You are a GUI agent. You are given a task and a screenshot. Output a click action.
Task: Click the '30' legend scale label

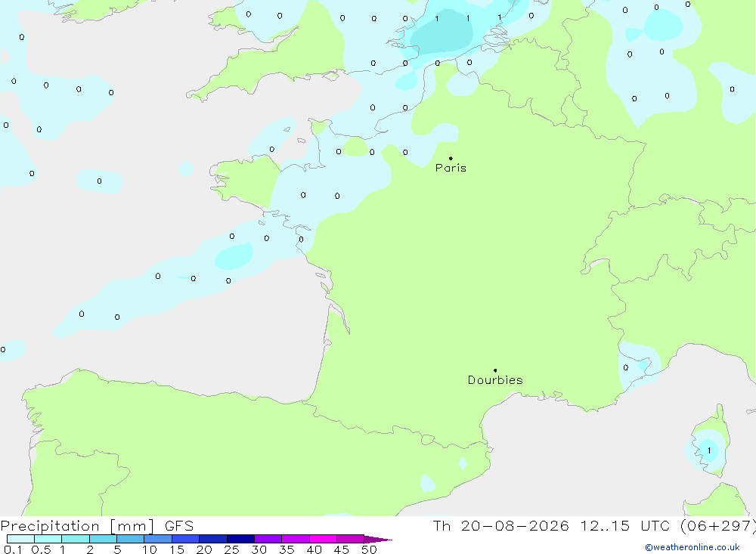[259, 549]
